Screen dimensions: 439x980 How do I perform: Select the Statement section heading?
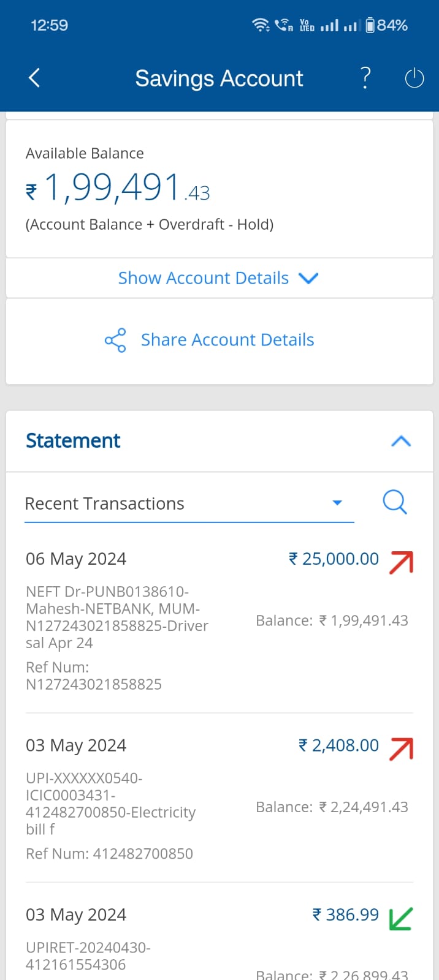coord(73,441)
